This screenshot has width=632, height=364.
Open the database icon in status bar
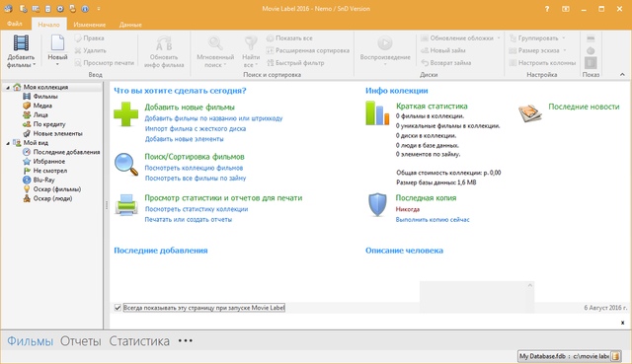(615, 356)
